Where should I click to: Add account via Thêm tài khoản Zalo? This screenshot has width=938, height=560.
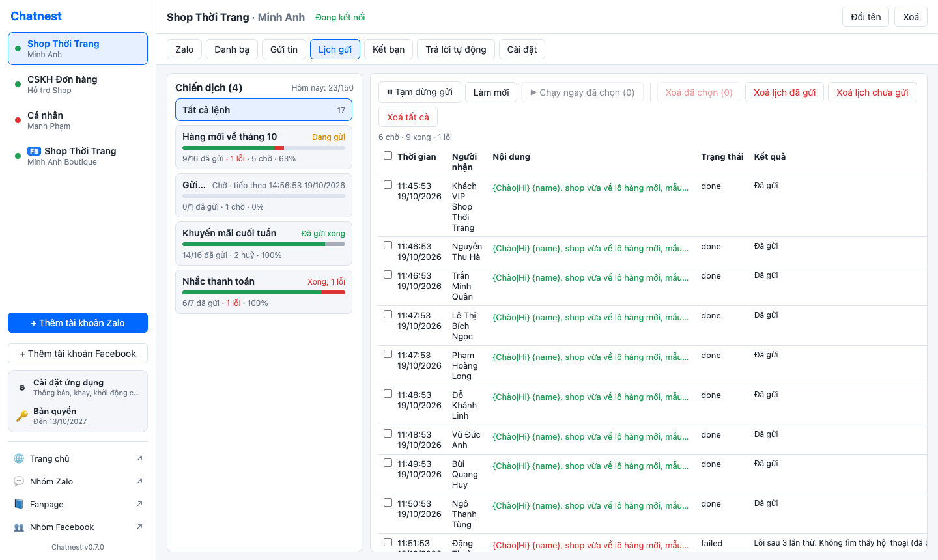[x=78, y=323]
